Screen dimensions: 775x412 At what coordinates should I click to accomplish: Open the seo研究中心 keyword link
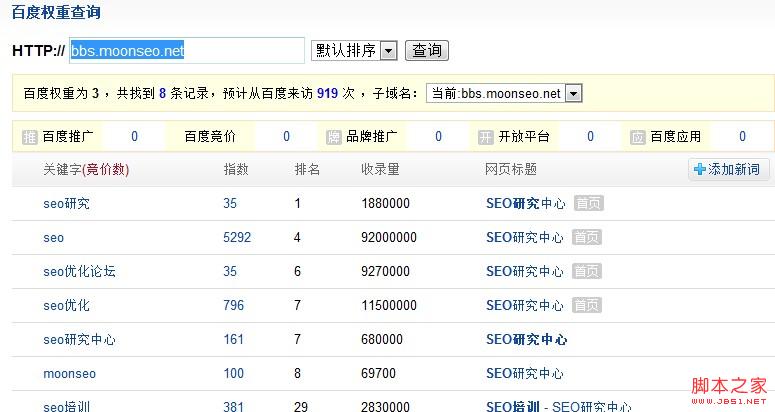click(80, 339)
